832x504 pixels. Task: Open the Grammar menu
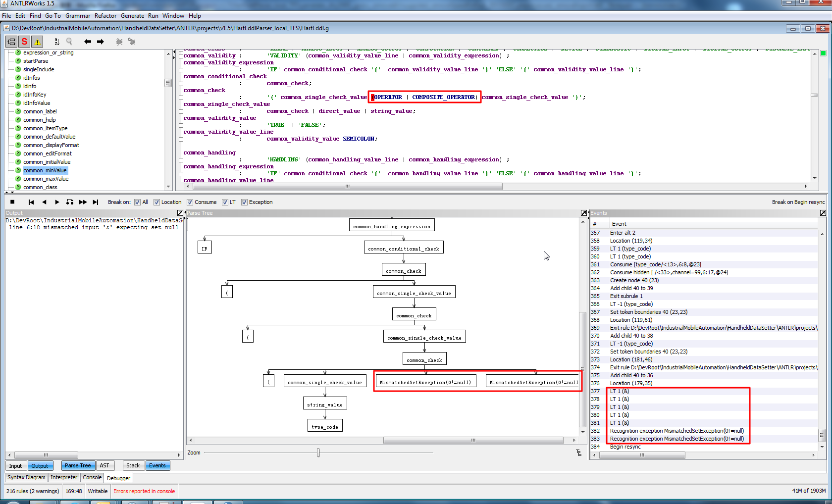(x=78, y=16)
